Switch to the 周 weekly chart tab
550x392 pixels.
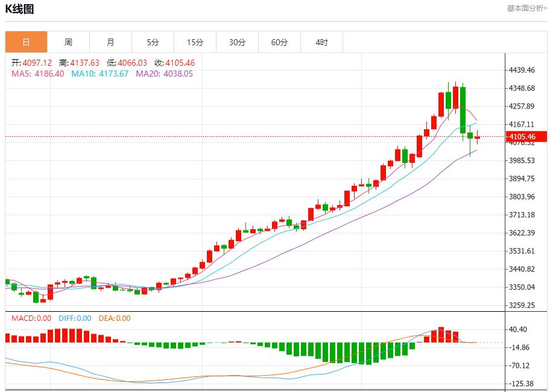coord(68,42)
